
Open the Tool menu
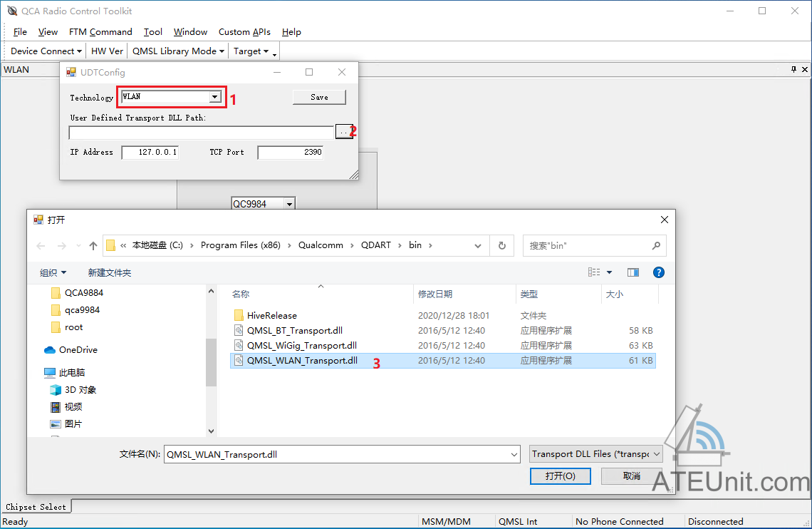[x=152, y=32]
